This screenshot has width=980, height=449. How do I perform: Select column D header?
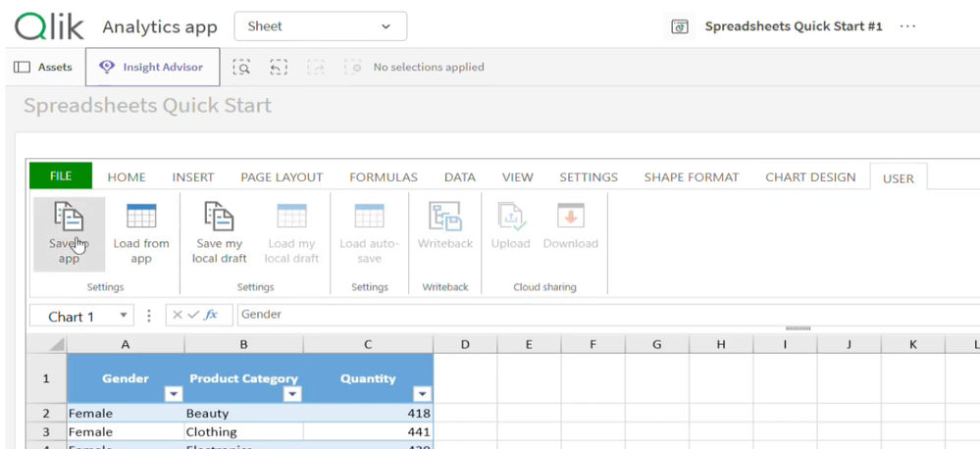pos(465,343)
